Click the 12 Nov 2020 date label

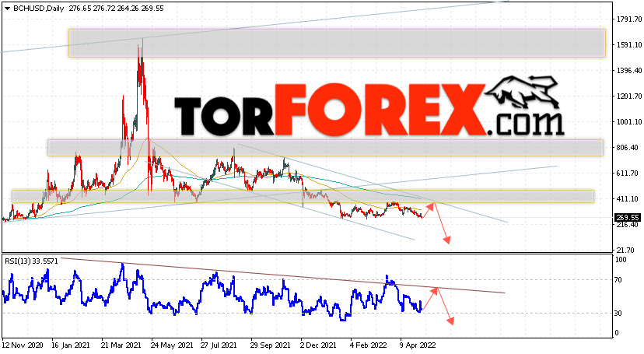(23, 345)
